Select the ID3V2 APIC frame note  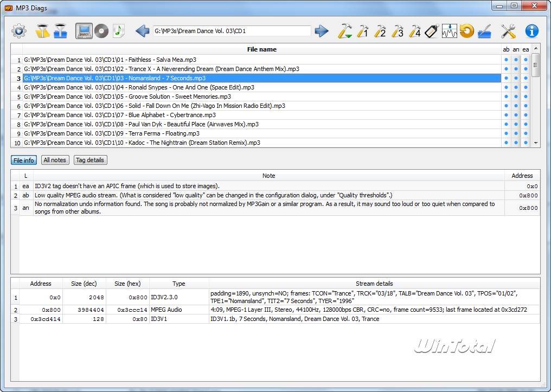coord(269,186)
